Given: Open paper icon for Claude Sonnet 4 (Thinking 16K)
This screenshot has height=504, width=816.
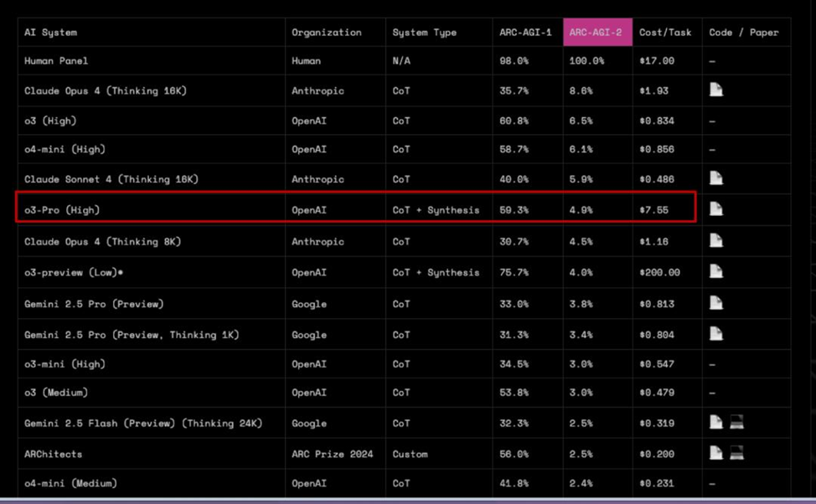Looking at the screenshot, I should (716, 178).
